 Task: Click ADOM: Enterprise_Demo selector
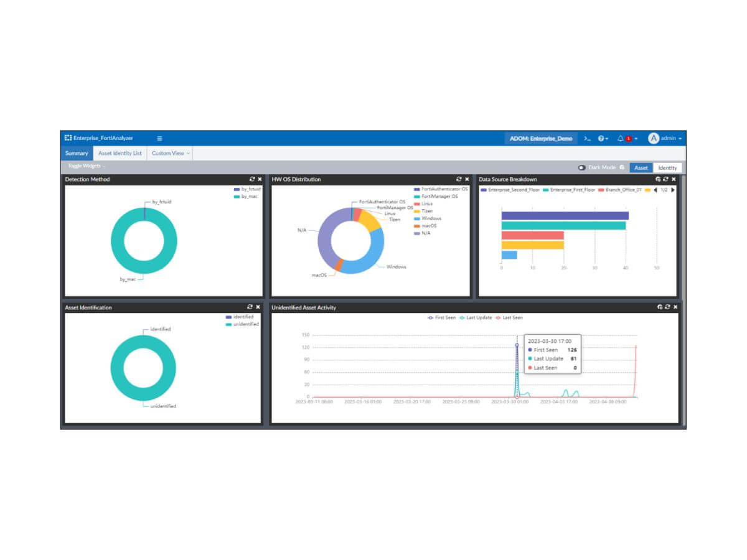[540, 138]
